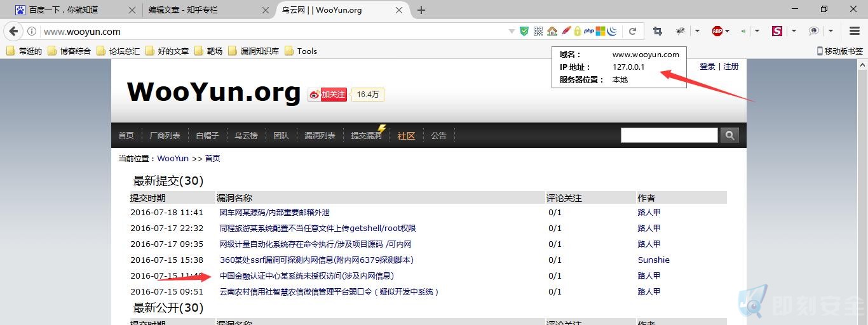Screen dimensions: 868x325
Task: Click the magnifier search button on WooYun
Action: (730, 135)
